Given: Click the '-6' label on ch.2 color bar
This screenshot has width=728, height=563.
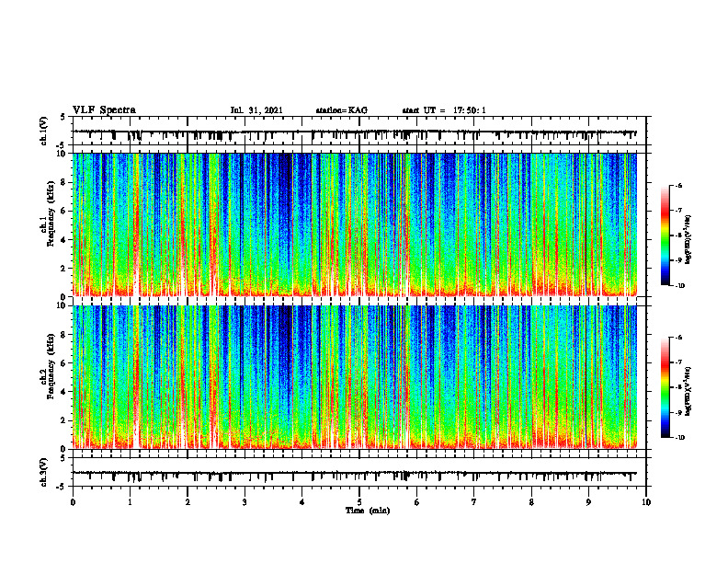Looking at the screenshot, I should [x=678, y=338].
